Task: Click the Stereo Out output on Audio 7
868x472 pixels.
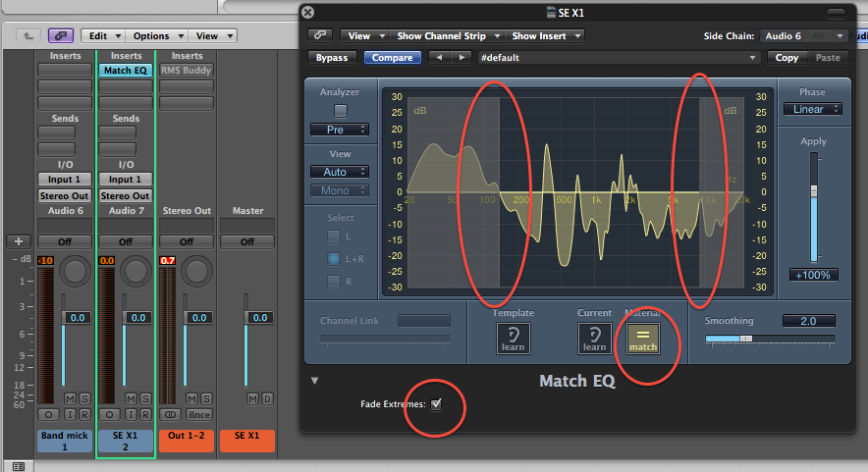Action: (126, 196)
